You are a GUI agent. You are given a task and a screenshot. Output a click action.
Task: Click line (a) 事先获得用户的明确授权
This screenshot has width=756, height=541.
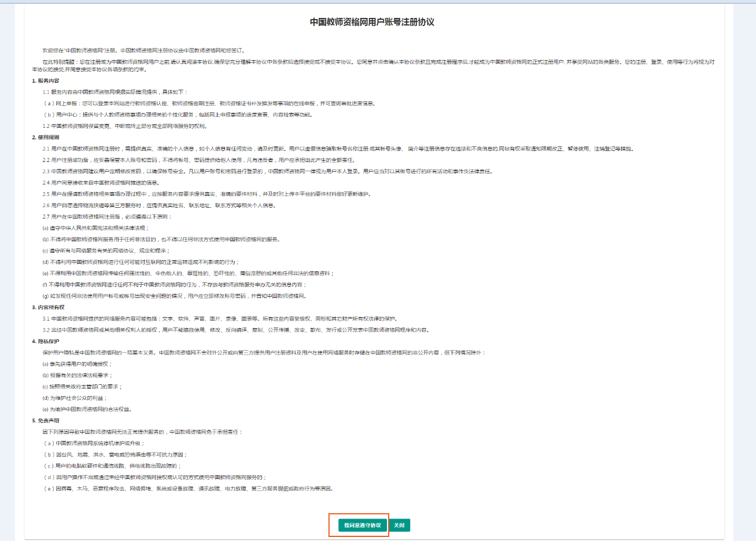pyautogui.click(x=78, y=364)
